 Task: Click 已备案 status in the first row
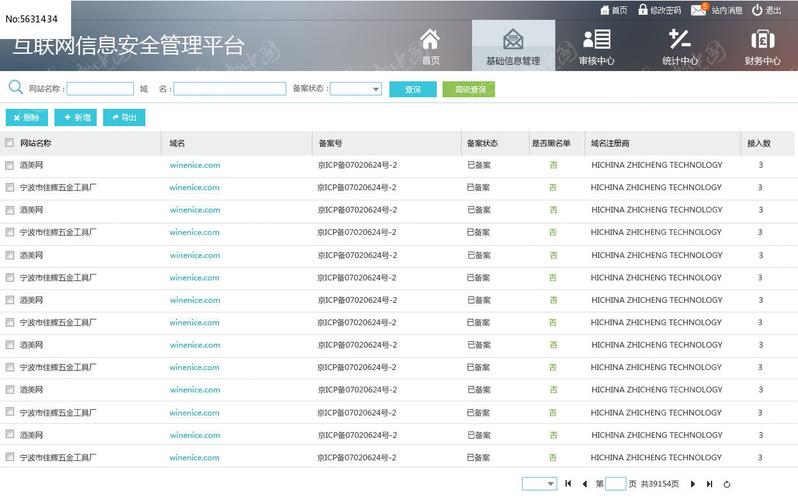click(x=479, y=165)
